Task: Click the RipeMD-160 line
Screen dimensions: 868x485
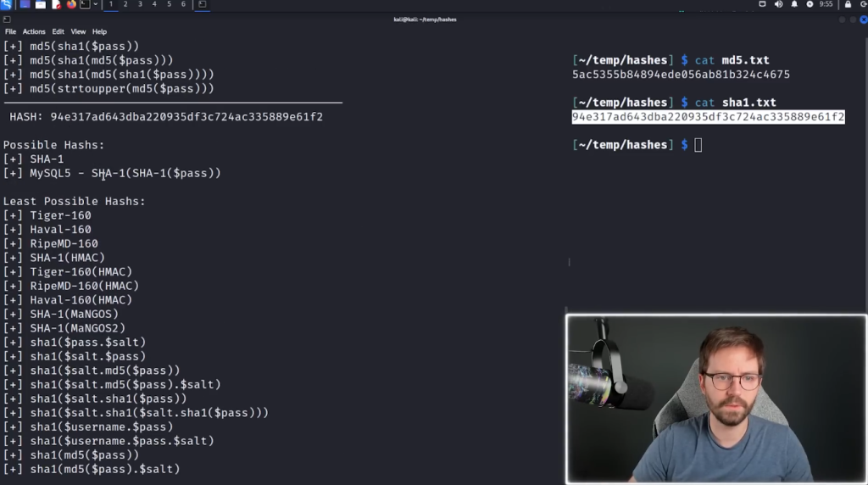Action: coord(50,243)
